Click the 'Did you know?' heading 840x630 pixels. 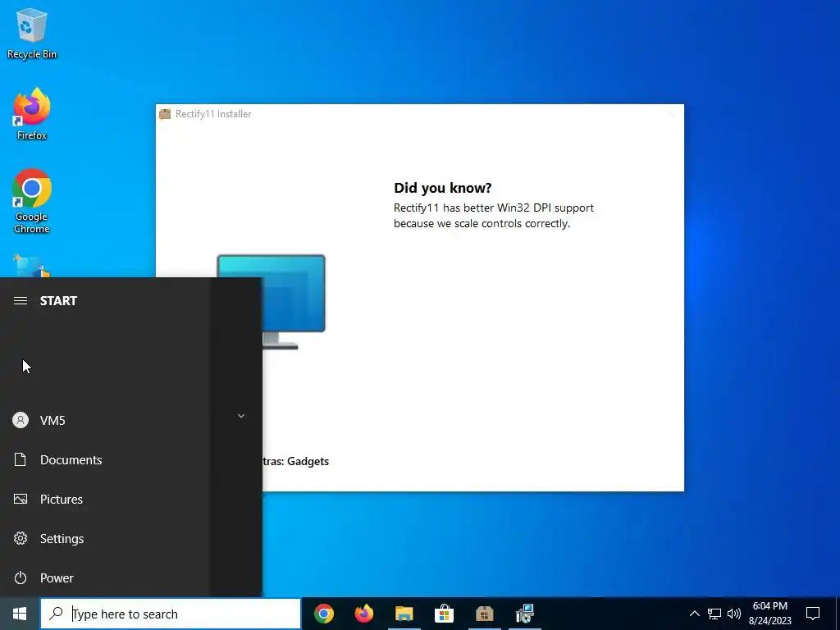coord(442,188)
